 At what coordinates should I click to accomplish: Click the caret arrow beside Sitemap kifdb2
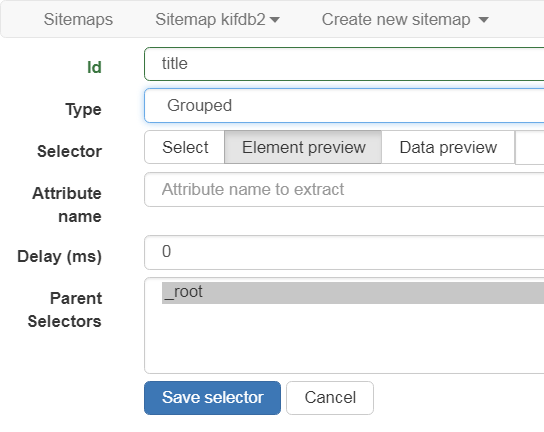(275, 20)
